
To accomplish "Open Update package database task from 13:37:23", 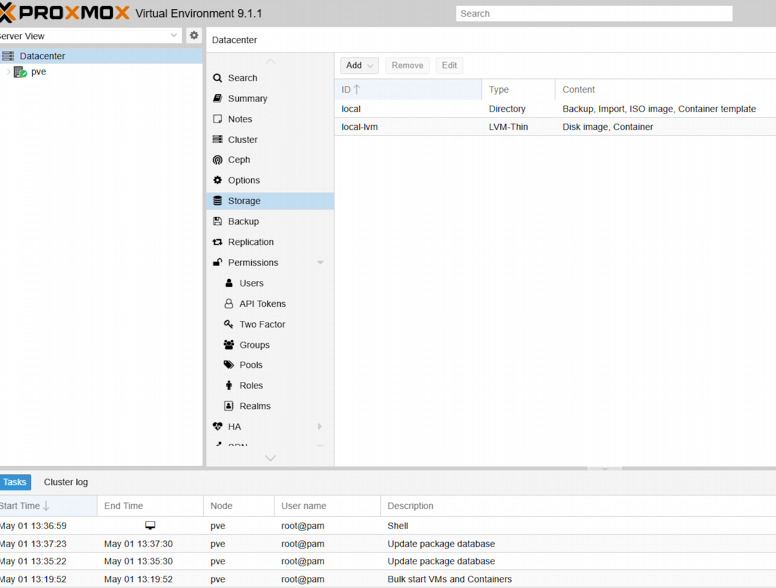I will tap(388, 543).
